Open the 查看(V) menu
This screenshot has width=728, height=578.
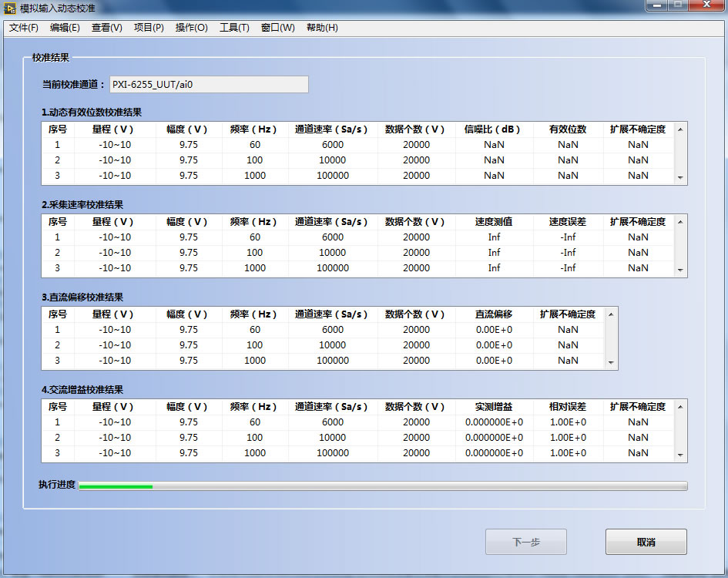click(x=106, y=28)
